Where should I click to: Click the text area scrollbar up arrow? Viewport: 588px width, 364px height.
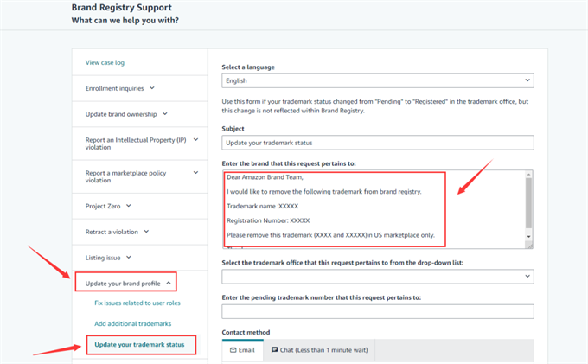pyautogui.click(x=528, y=175)
